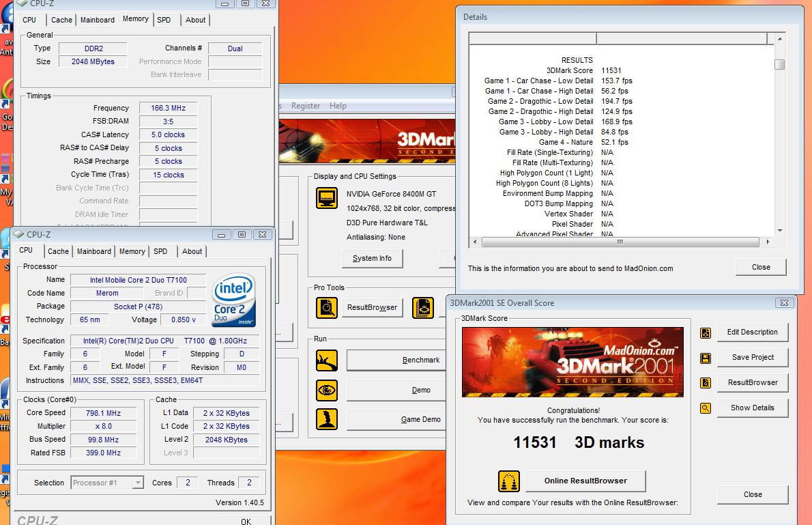812x525 pixels.
Task: Click the ResultBrowser button in Pro Tools
Action: click(373, 307)
